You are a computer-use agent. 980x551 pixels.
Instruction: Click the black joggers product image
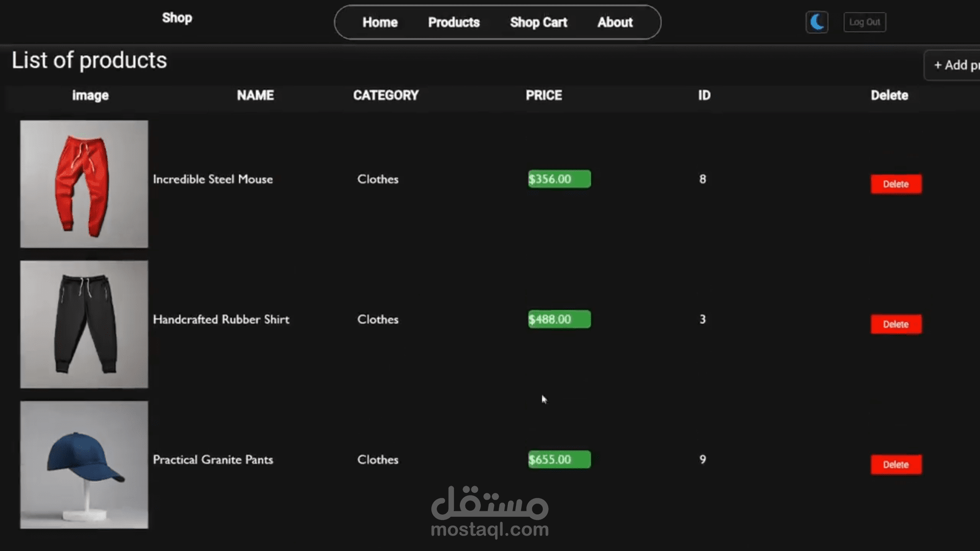click(x=84, y=324)
